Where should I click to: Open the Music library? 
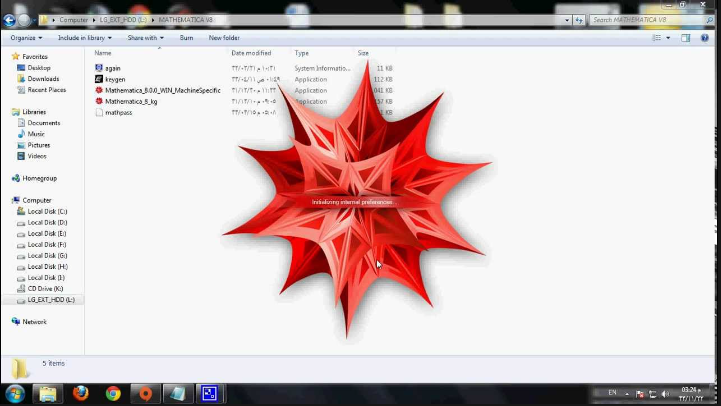pos(36,134)
